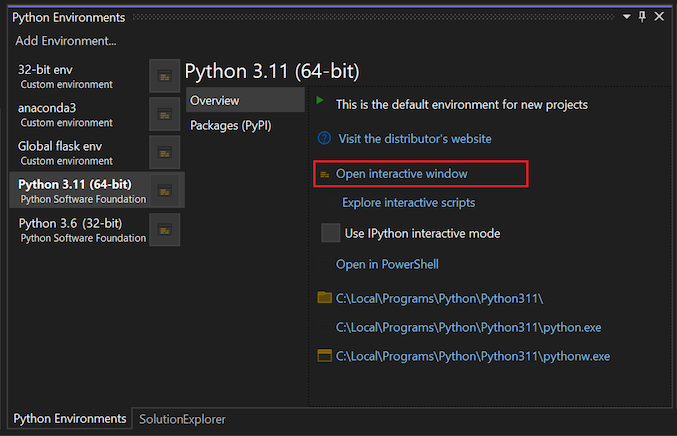Image resolution: width=677 pixels, height=436 pixels.
Task: Click Add Environment... link
Action: pyautogui.click(x=66, y=41)
